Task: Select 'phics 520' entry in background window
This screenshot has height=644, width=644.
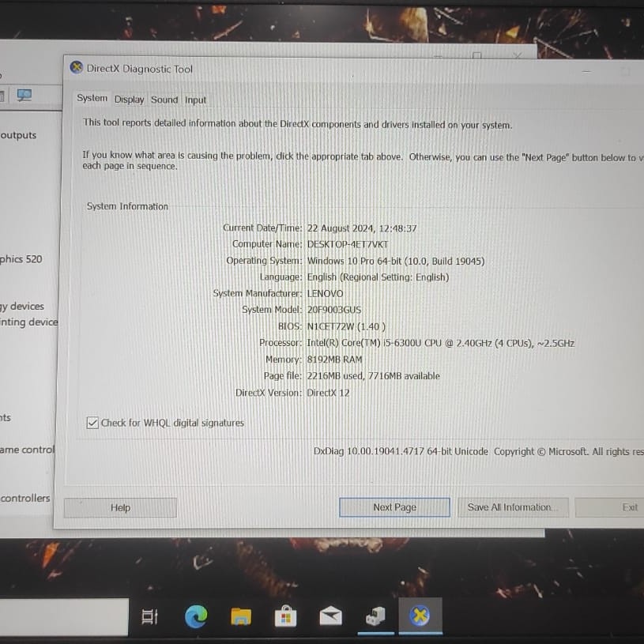Action: tap(21, 259)
